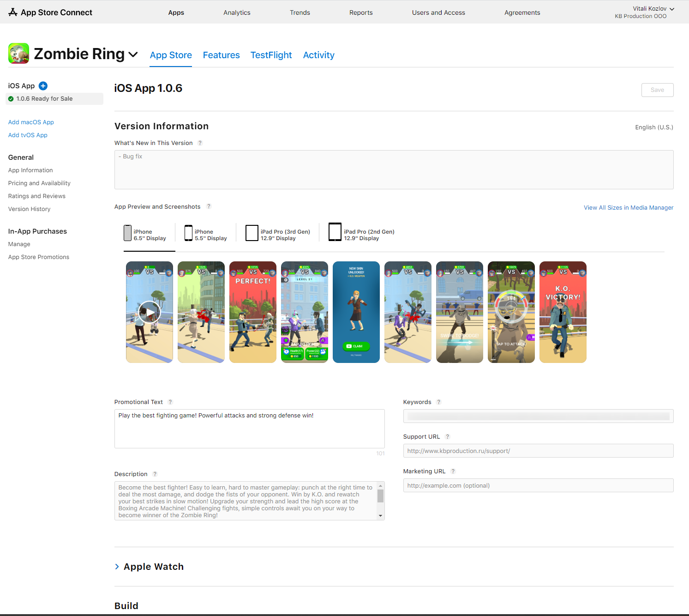This screenshot has height=616, width=689.
Task: Select iPad Pro (2nd Gen) 12.9" Display tab
Action: (362, 235)
